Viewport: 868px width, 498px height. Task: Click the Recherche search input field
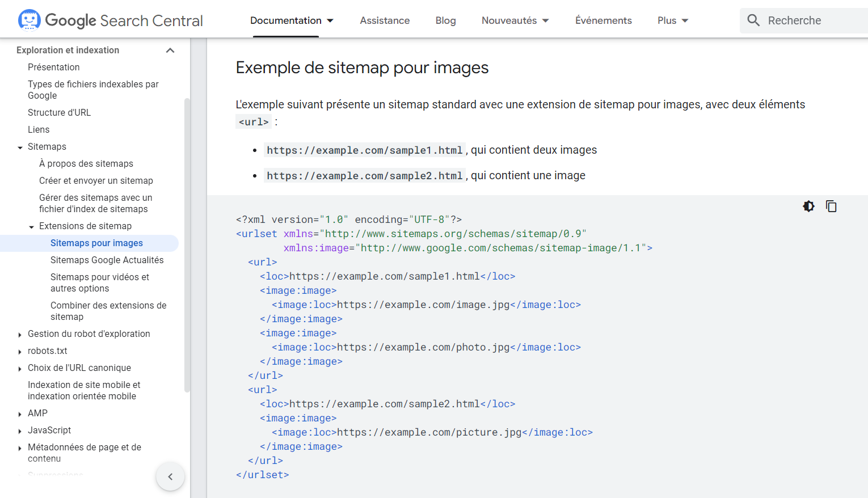click(806, 20)
